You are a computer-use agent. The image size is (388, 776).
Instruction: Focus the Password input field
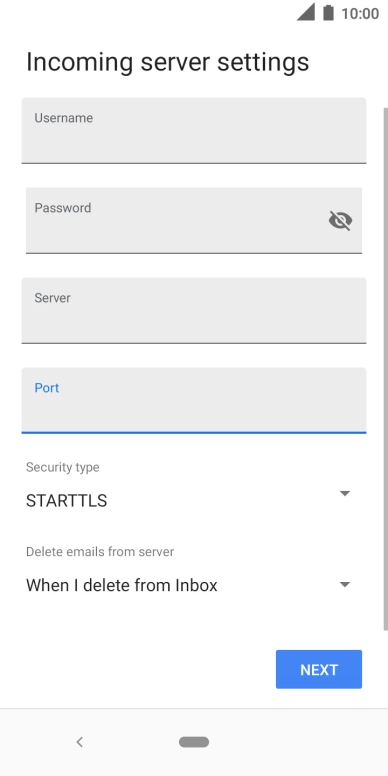[x=194, y=220]
